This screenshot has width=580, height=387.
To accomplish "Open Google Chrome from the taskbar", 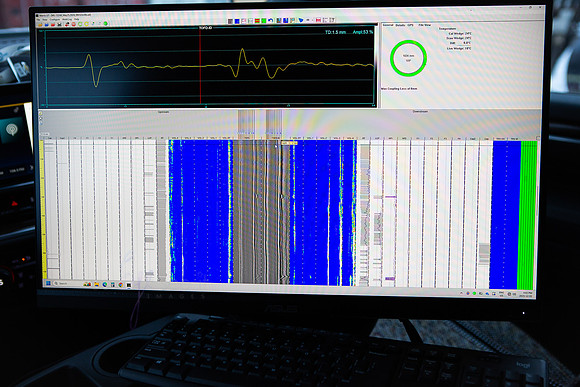I will click(121, 285).
